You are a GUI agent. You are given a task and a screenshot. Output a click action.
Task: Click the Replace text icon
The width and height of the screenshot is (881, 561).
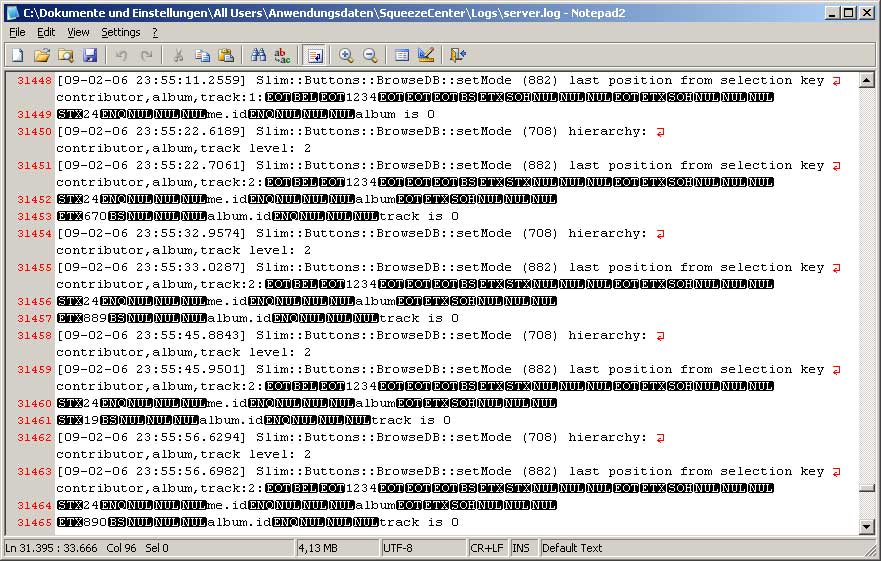coord(282,56)
